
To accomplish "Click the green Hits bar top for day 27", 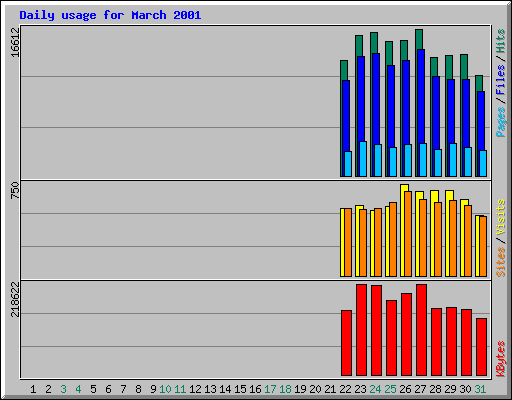I will (419, 39).
